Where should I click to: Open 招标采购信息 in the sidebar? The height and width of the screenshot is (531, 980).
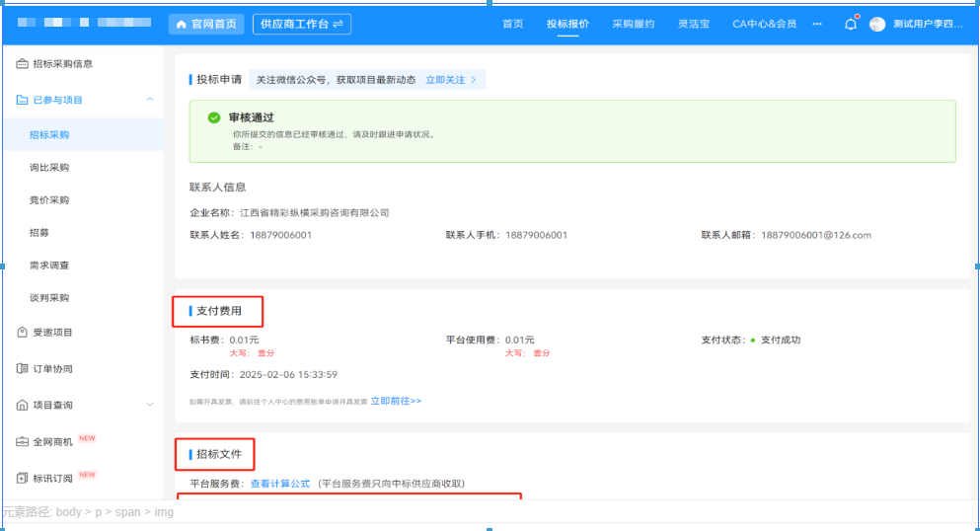click(62, 64)
